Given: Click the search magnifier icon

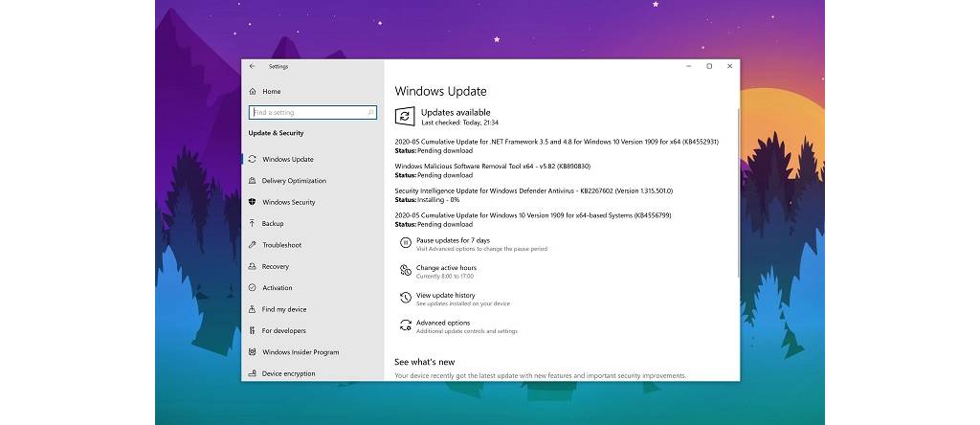Looking at the screenshot, I should (370, 113).
